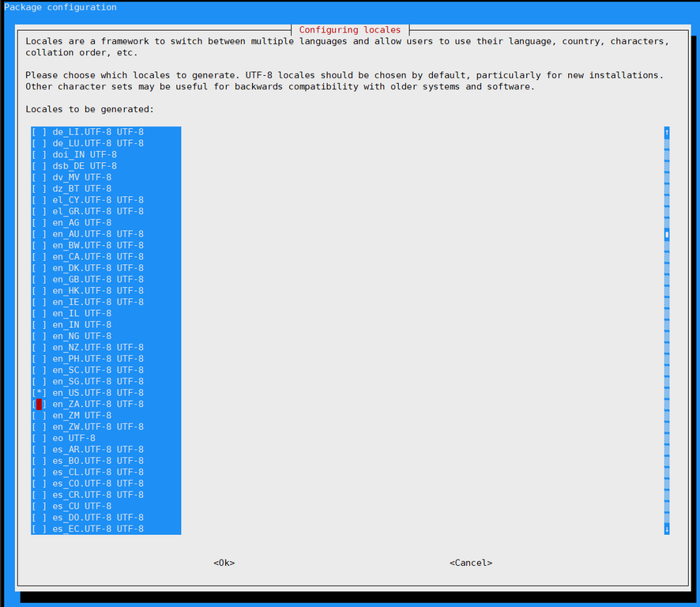
Task: Tick the en_AG UTF-8 checkbox
Action: click(39, 223)
